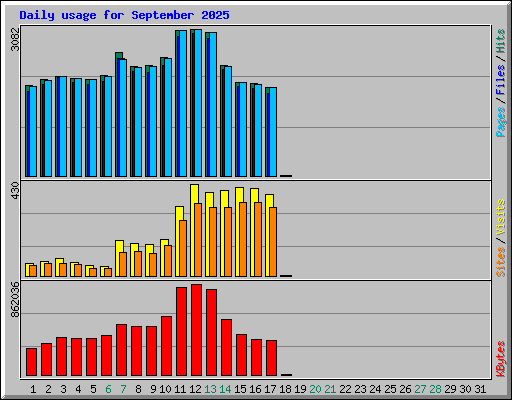Screen dimensions: 512x400
Task: Select day 25 on the x-axis
Action: pyautogui.click(x=390, y=389)
